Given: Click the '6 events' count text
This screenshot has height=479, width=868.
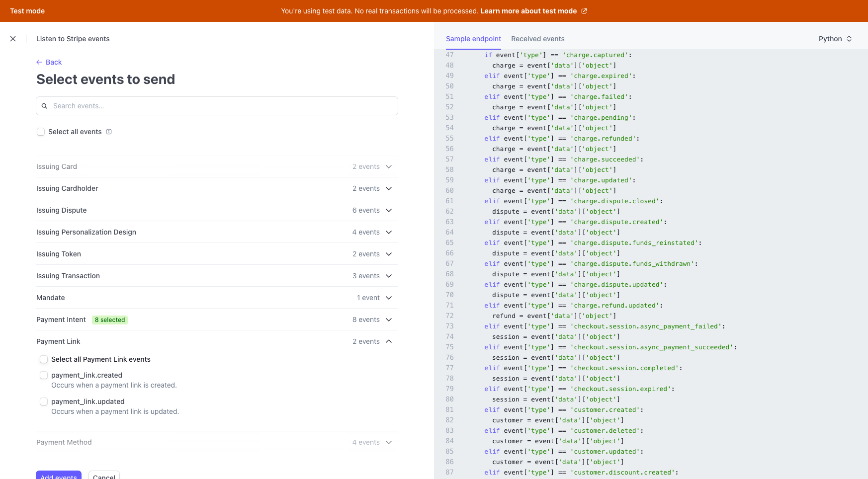Looking at the screenshot, I should point(366,210).
